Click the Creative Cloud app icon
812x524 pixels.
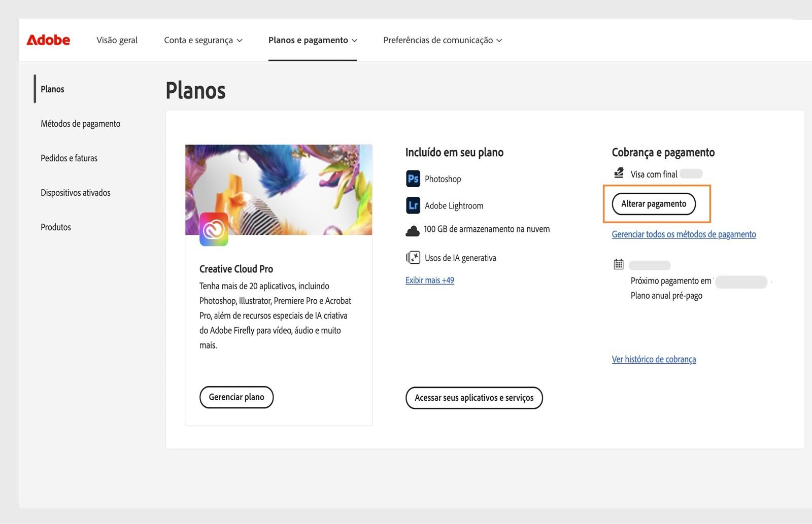pos(214,229)
